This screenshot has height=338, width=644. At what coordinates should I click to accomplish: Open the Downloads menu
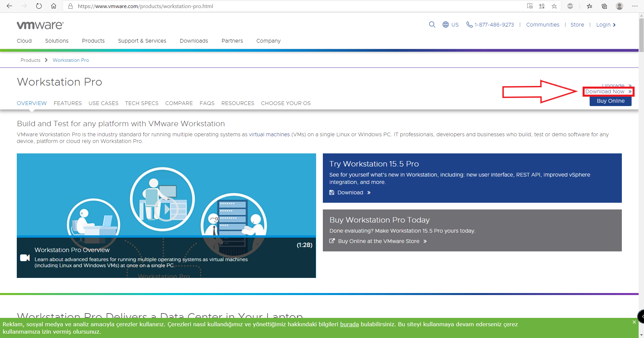point(194,41)
